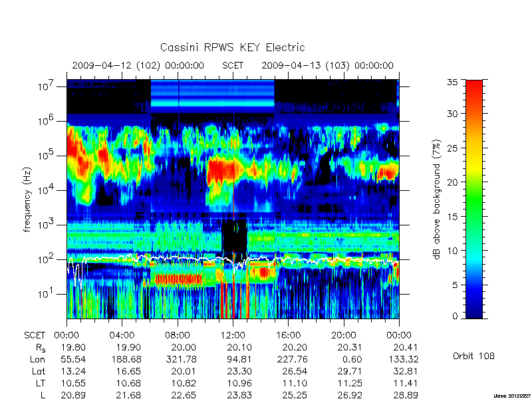Click the Lon value '133.32'
Viewport: 532px width, 399px height.
pyautogui.click(x=403, y=359)
